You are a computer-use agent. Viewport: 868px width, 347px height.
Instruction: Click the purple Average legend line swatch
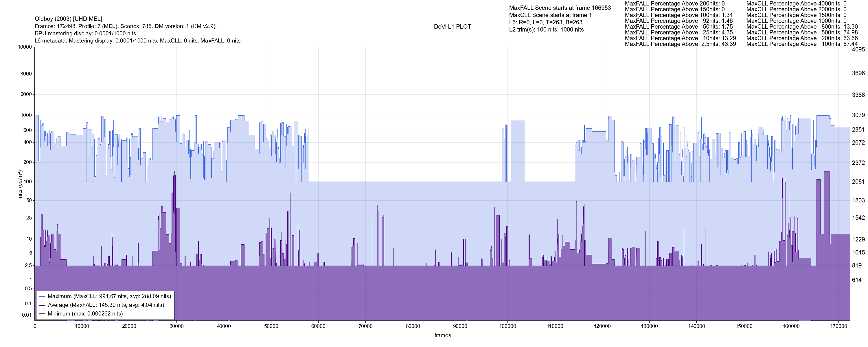(x=42, y=305)
